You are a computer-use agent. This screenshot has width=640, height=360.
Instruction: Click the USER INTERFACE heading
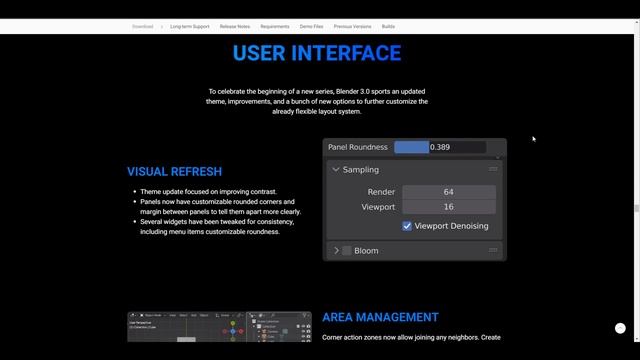pos(317,53)
